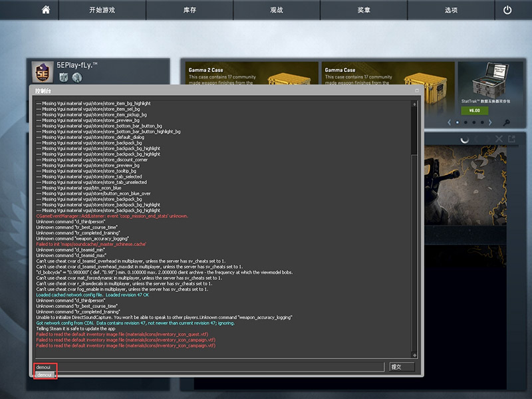Click the 5EPlay-fLy player avatar

pos(41,71)
